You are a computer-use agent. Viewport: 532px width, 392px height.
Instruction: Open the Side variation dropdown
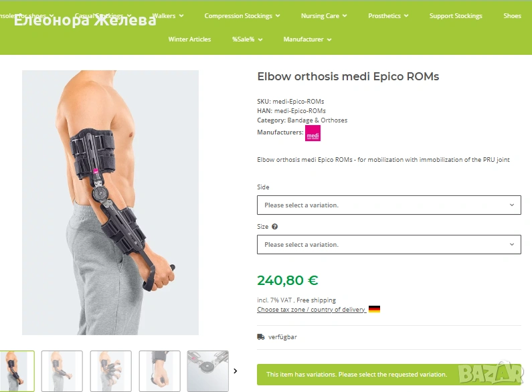[x=389, y=205]
